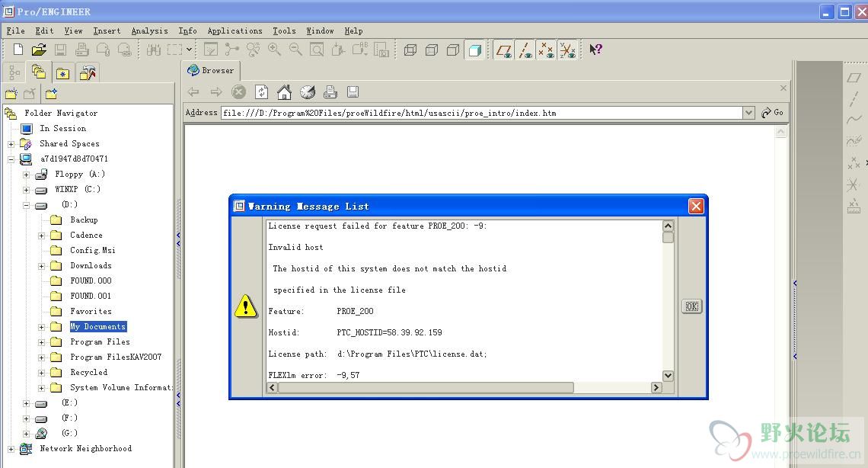The width and height of the screenshot is (868, 468).
Task: Open the Connections navigator tab
Action: tap(88, 73)
